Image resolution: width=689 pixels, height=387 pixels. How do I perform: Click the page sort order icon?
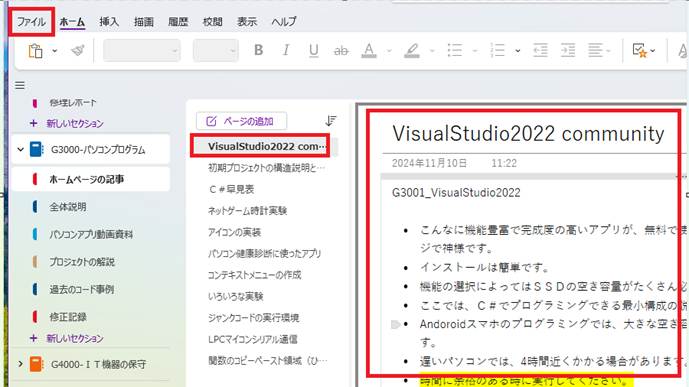(x=331, y=121)
